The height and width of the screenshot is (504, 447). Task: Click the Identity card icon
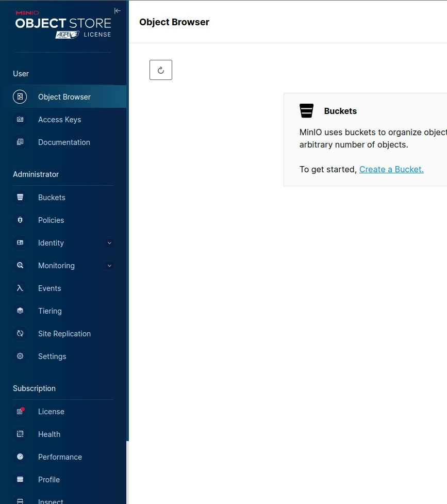pyautogui.click(x=20, y=242)
